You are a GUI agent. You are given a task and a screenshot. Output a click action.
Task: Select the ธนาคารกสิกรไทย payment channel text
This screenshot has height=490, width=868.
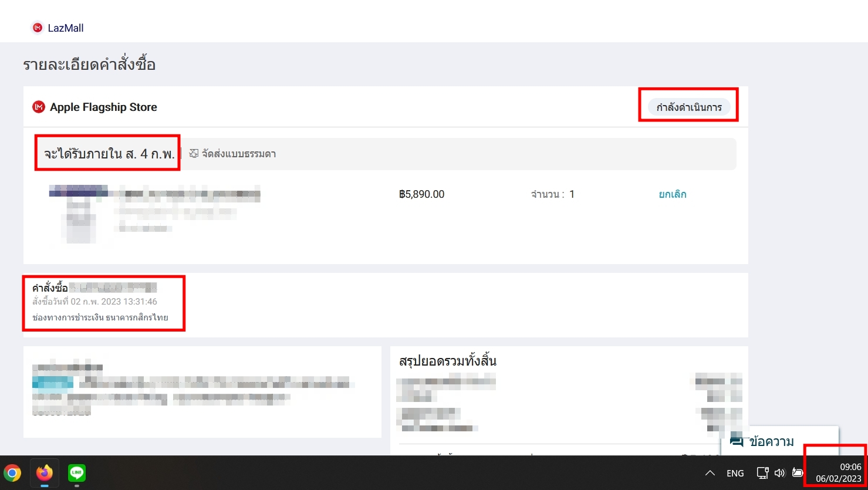[x=137, y=317]
